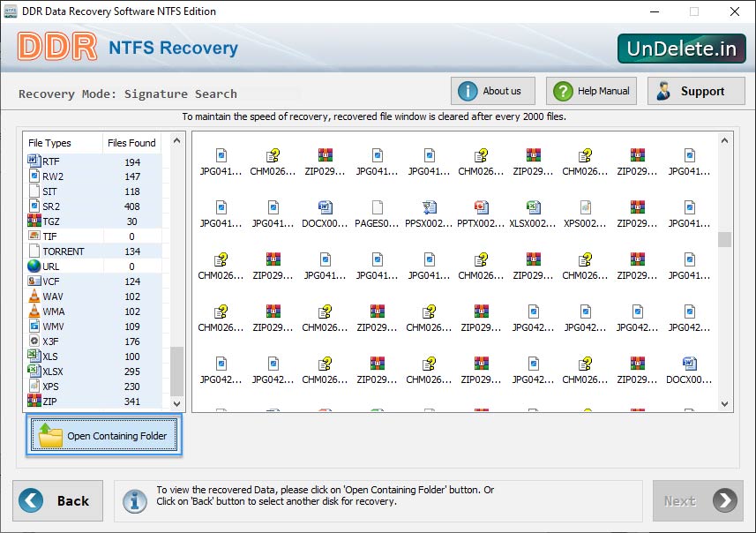Open Containing Folder of recovered files
Image resolution: width=756 pixels, height=533 pixels.
coord(104,435)
